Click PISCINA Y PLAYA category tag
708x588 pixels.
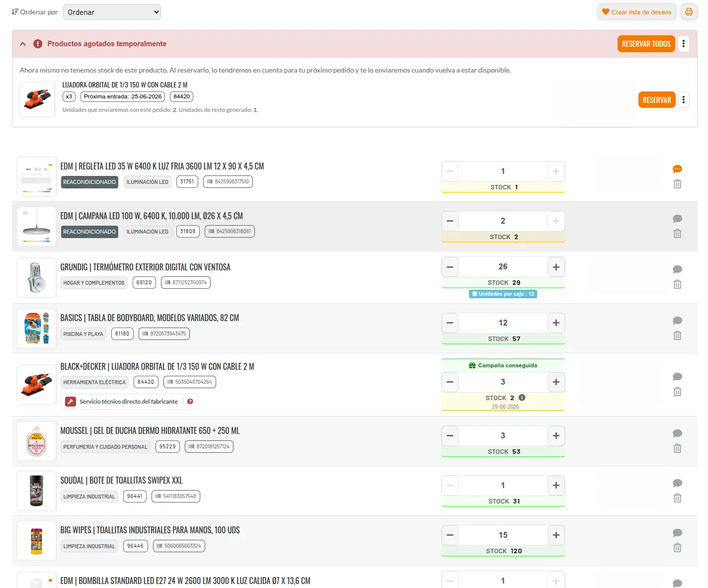click(83, 334)
